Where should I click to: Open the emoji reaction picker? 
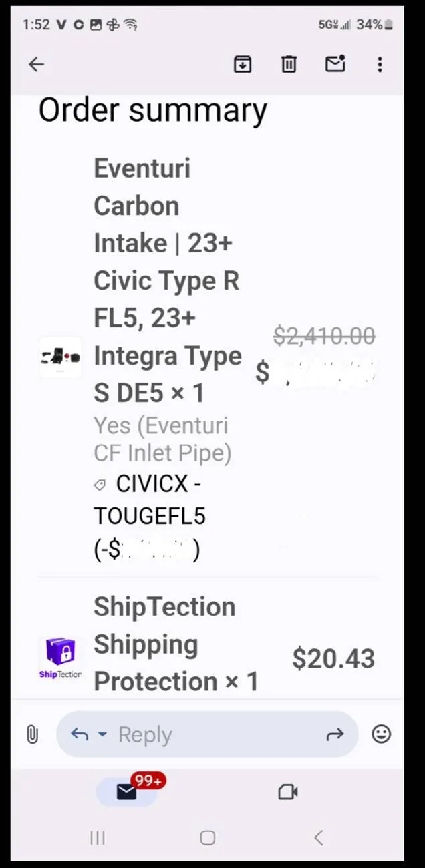coord(381,734)
